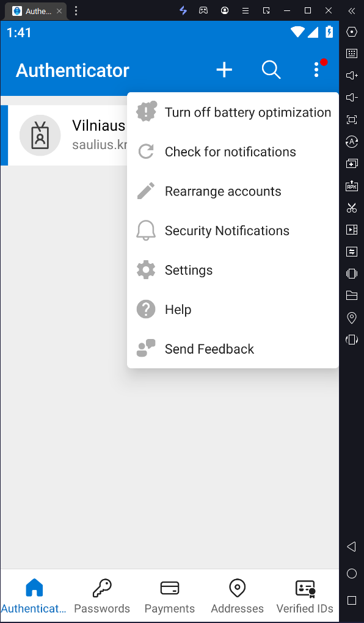Open search in the Authenticator app
This screenshot has height=623, width=364.
coord(271,70)
